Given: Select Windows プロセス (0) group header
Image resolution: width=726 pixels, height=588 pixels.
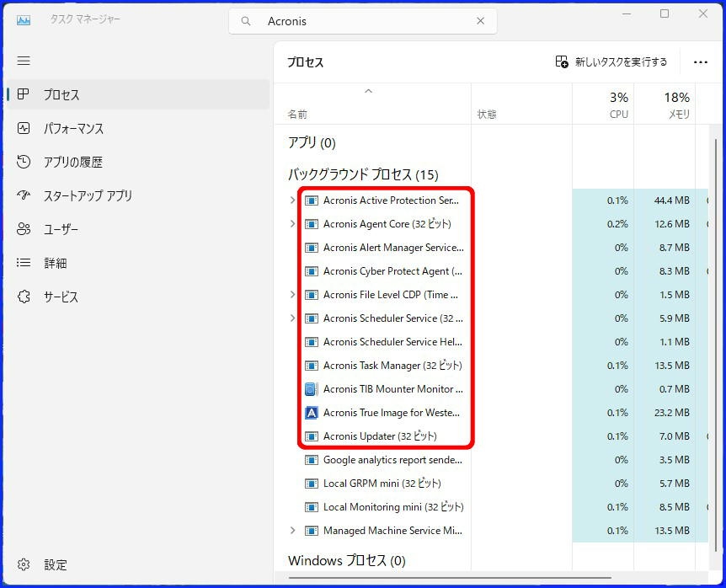Looking at the screenshot, I should point(347,561).
